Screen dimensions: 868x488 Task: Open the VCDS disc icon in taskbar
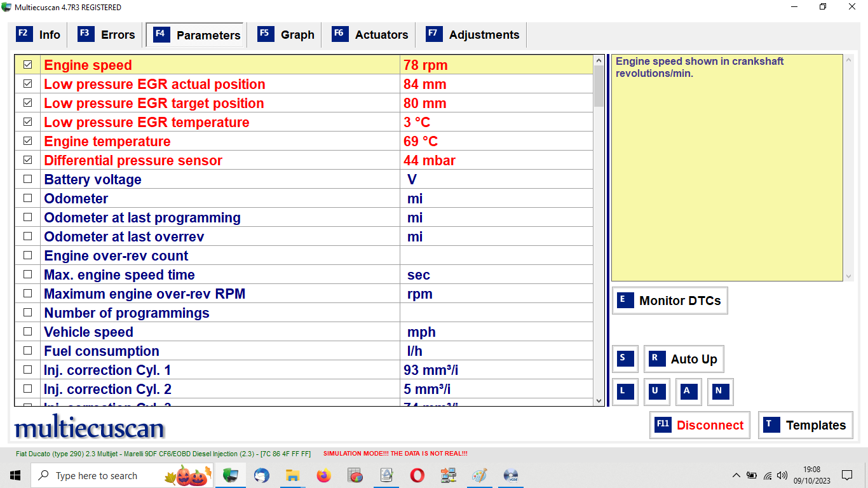tap(510, 475)
